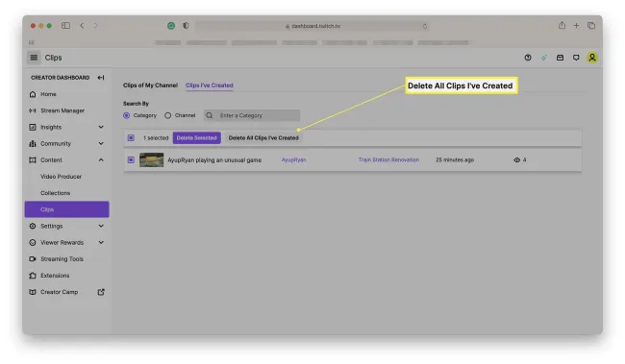Open the help question mark icon
625x364 pixels.
click(x=528, y=58)
